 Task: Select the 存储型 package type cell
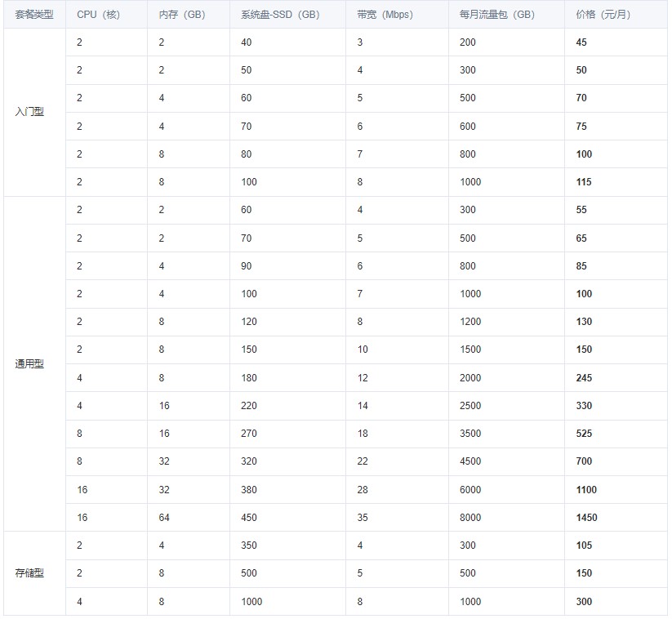[x=34, y=573]
